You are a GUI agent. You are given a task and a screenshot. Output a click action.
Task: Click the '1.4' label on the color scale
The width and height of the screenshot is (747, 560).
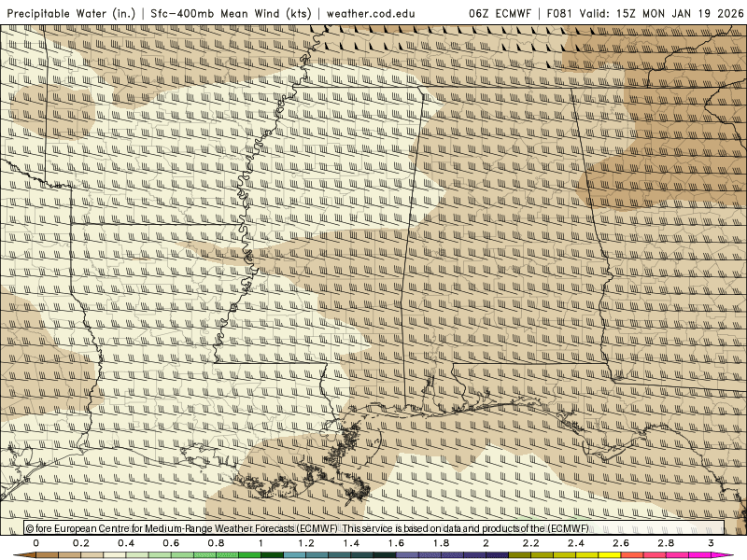coord(351,543)
